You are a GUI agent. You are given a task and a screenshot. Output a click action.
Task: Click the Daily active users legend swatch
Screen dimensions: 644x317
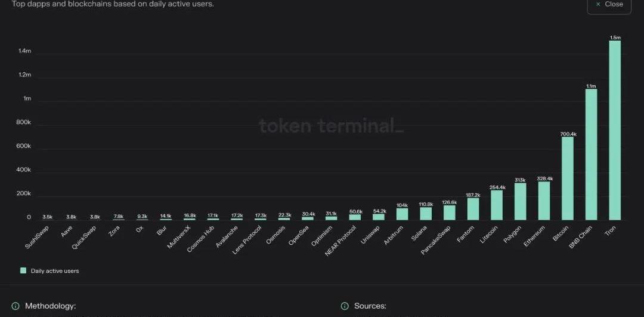[23, 270]
